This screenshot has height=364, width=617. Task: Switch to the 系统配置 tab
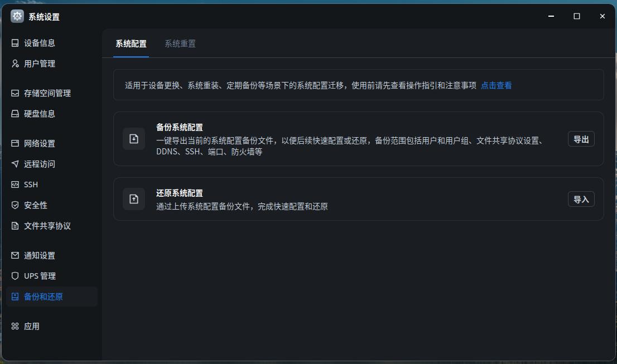[131, 43]
